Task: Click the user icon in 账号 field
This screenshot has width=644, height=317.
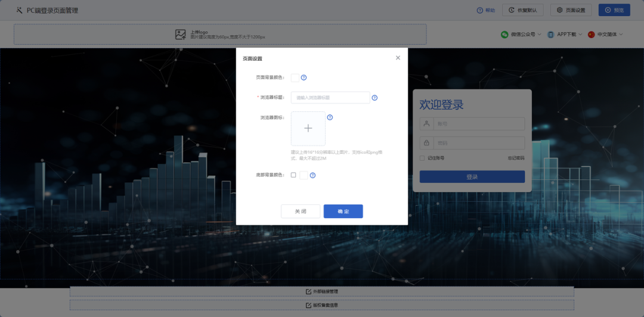Action: [x=426, y=123]
